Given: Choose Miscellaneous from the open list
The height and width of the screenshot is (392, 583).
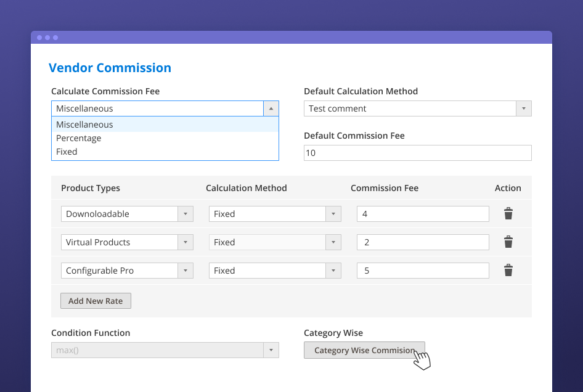Looking at the screenshot, I should point(165,125).
